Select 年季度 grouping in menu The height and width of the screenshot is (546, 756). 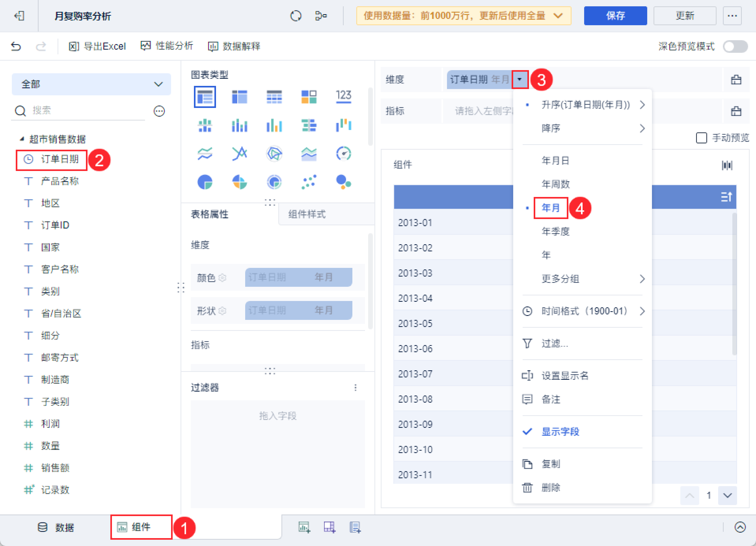pyautogui.click(x=555, y=231)
